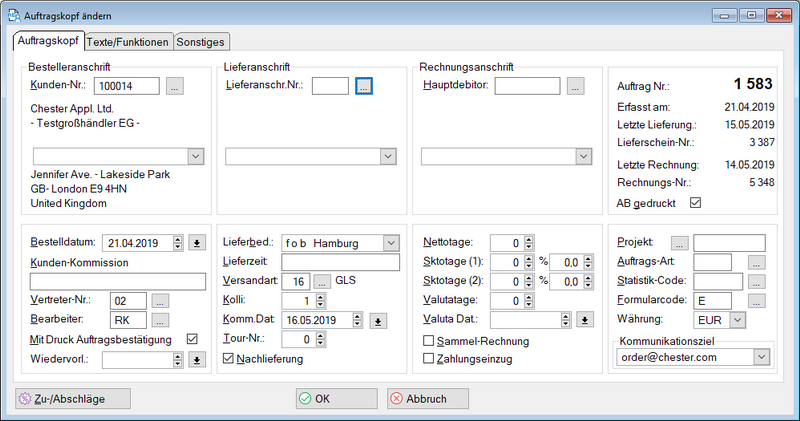The height and width of the screenshot is (421, 800).
Task: Switch to the Texte/Funktionen tab
Action: (128, 42)
